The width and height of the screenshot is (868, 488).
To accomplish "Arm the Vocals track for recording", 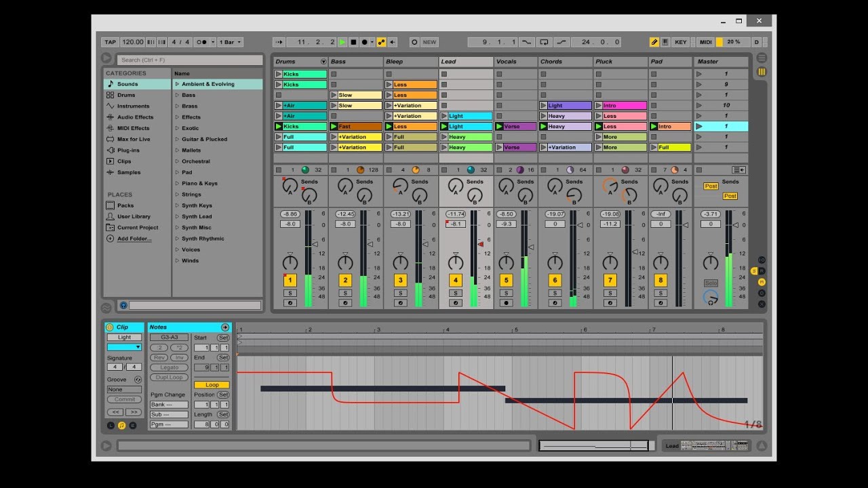I will pos(505,303).
